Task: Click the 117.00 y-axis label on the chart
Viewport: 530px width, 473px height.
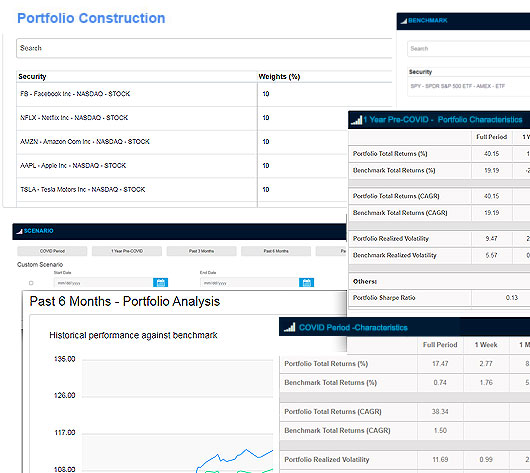Action: [x=65, y=433]
